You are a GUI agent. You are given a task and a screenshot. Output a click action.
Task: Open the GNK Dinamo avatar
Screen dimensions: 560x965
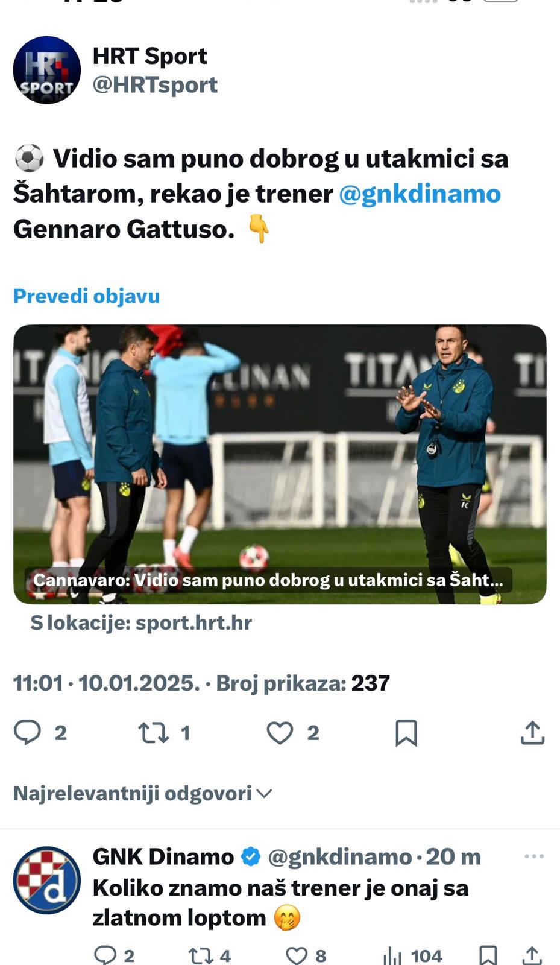[47, 880]
